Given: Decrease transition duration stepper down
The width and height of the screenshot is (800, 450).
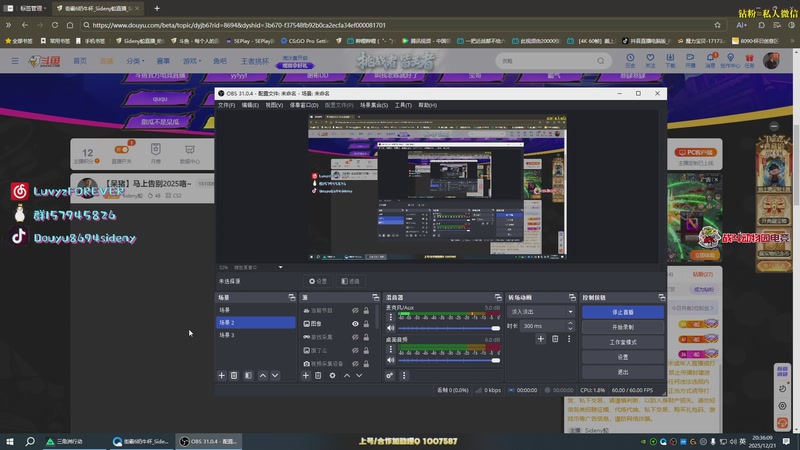Looking at the screenshot, I should coord(570,329).
